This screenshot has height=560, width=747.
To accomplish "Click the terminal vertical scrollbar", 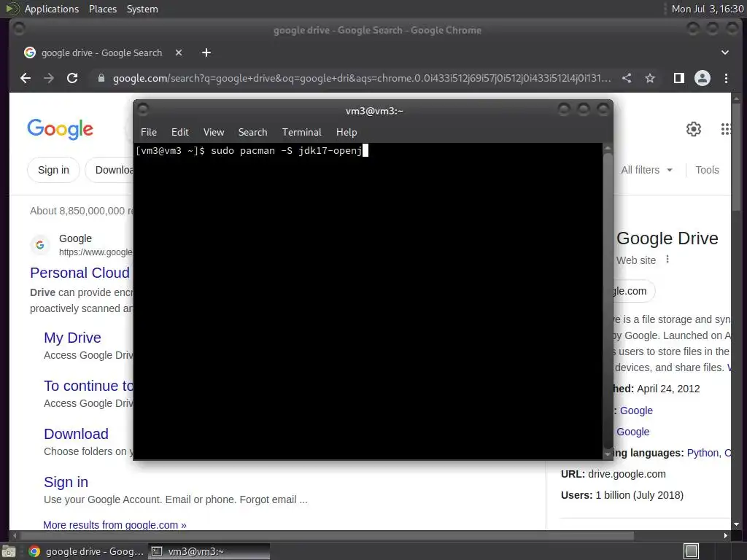I will (x=608, y=301).
